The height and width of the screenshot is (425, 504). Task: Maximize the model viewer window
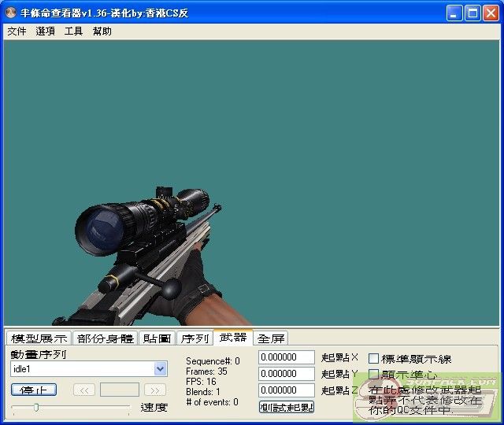click(x=473, y=13)
